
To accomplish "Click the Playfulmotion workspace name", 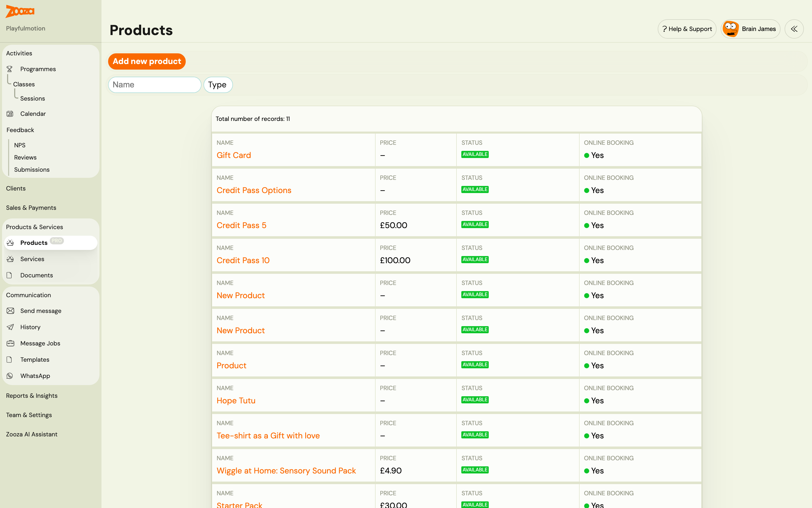I will pyautogui.click(x=25, y=28).
